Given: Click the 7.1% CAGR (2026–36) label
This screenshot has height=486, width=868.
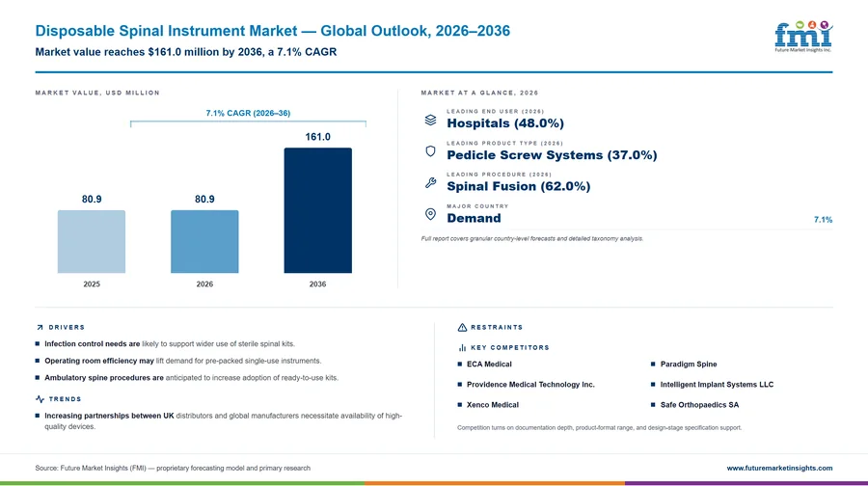Looking at the screenshot, I should [248, 113].
